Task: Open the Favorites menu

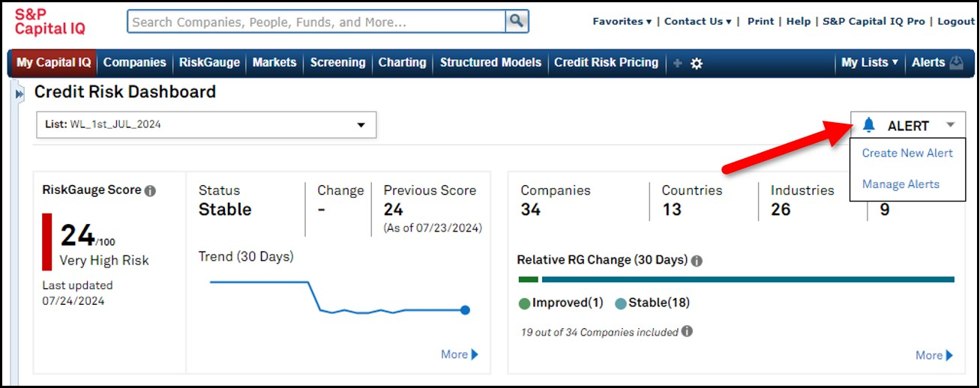Action: 622,22
